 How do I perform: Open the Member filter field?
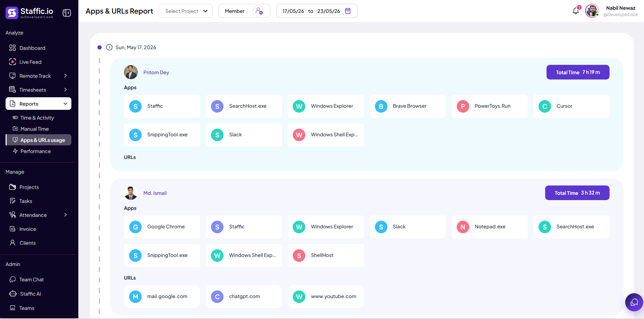click(x=244, y=11)
